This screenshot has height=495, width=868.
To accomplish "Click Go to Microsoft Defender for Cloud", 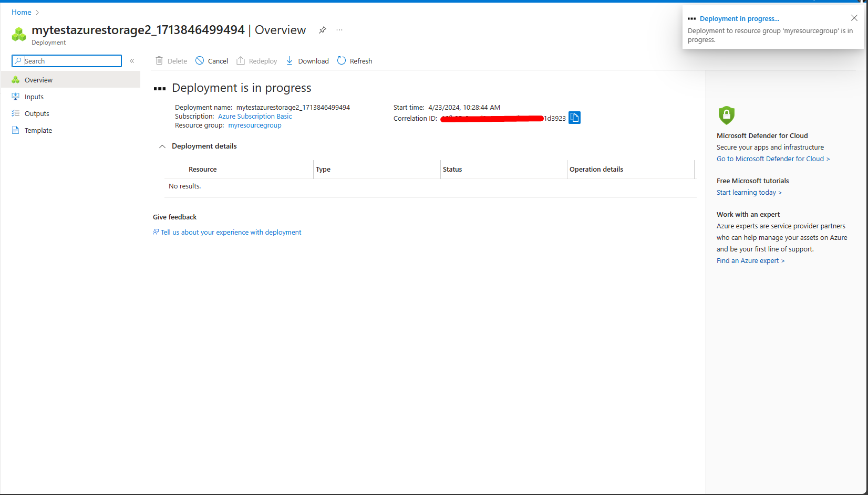I will coord(773,159).
